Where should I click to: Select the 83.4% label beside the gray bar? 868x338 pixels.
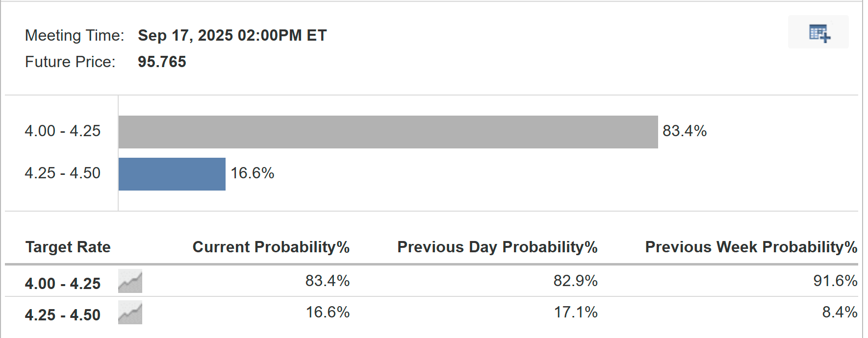click(684, 131)
